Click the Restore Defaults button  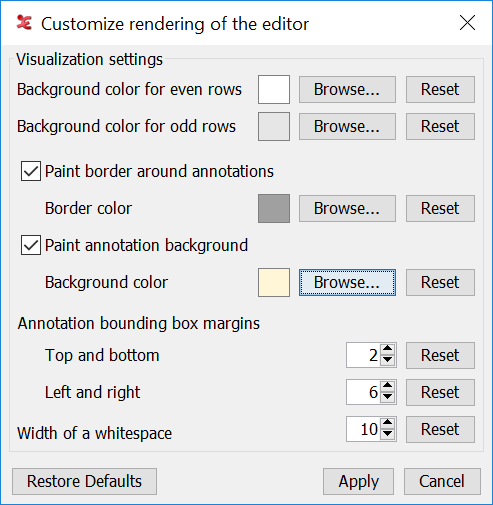tap(84, 482)
